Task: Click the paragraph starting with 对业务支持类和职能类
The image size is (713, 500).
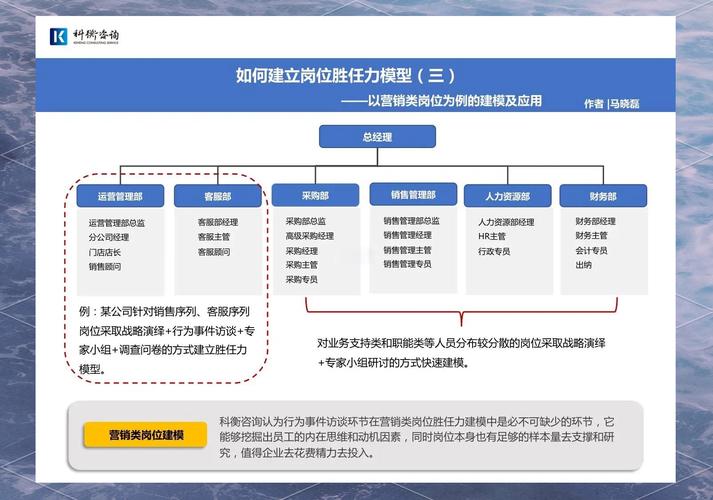Action: [x=461, y=353]
